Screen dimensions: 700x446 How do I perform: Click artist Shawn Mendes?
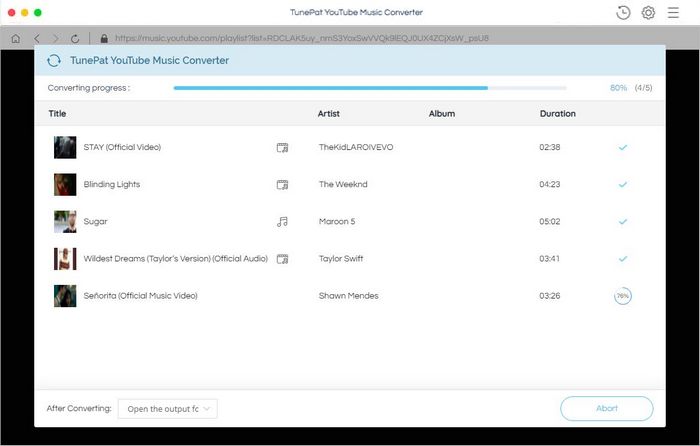point(348,296)
